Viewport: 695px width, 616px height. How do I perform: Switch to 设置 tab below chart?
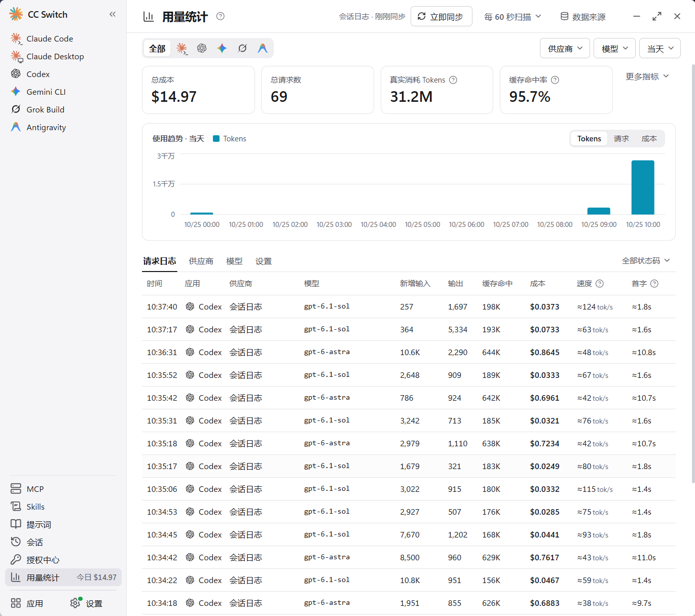pyautogui.click(x=264, y=261)
